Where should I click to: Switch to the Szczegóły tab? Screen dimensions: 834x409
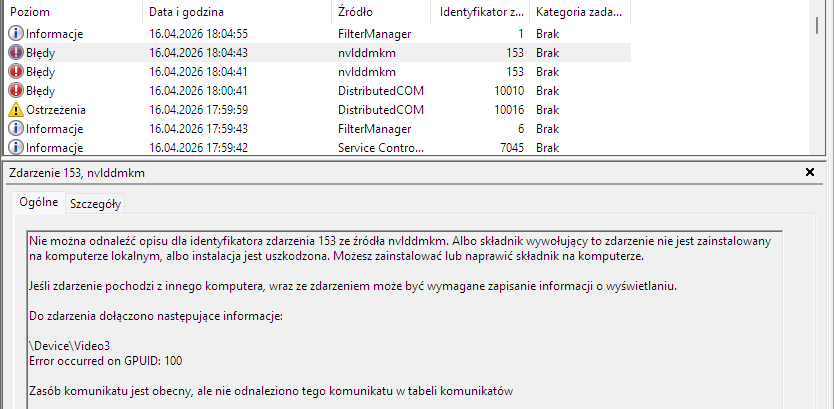95,204
